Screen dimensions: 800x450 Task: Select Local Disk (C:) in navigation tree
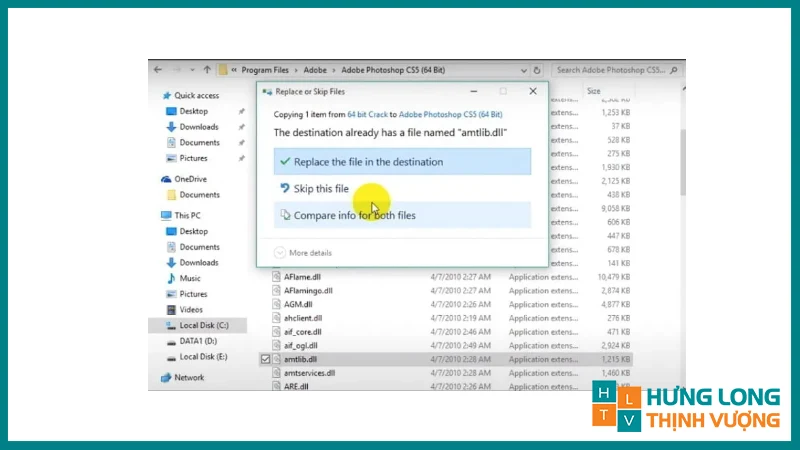tap(203, 326)
